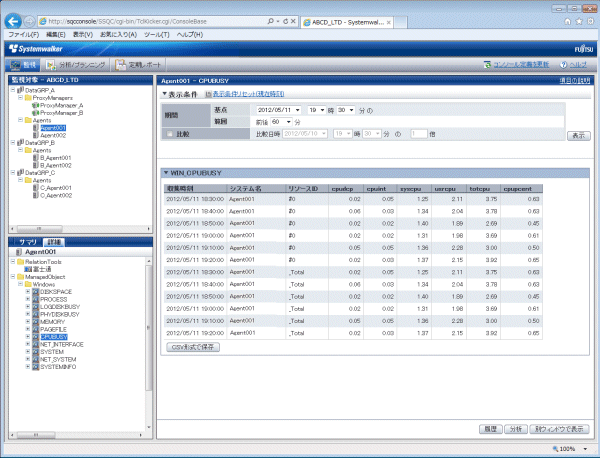
Task: Enable the 比較 comparison checkbox
Action: pos(169,132)
